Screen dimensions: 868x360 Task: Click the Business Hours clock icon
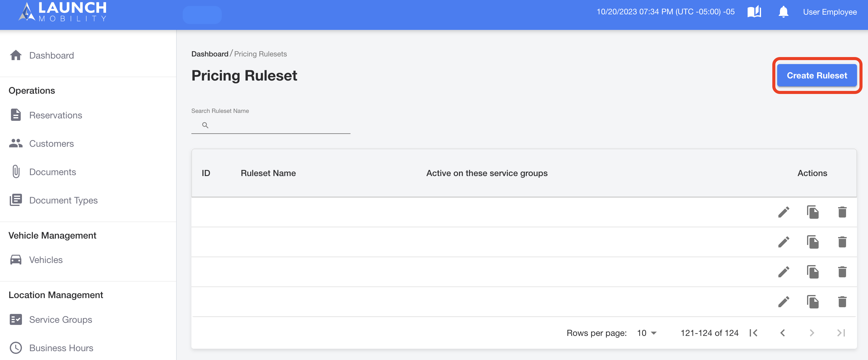[x=16, y=347]
